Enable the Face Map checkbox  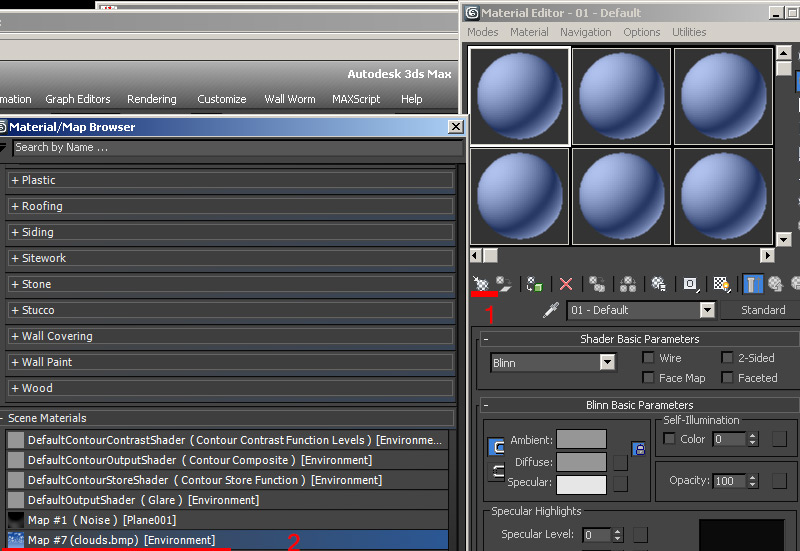point(648,378)
